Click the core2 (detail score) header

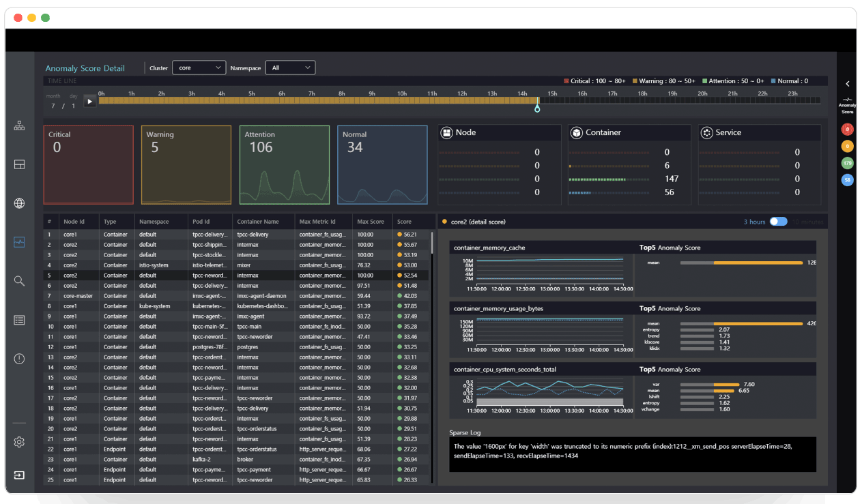coord(478,222)
